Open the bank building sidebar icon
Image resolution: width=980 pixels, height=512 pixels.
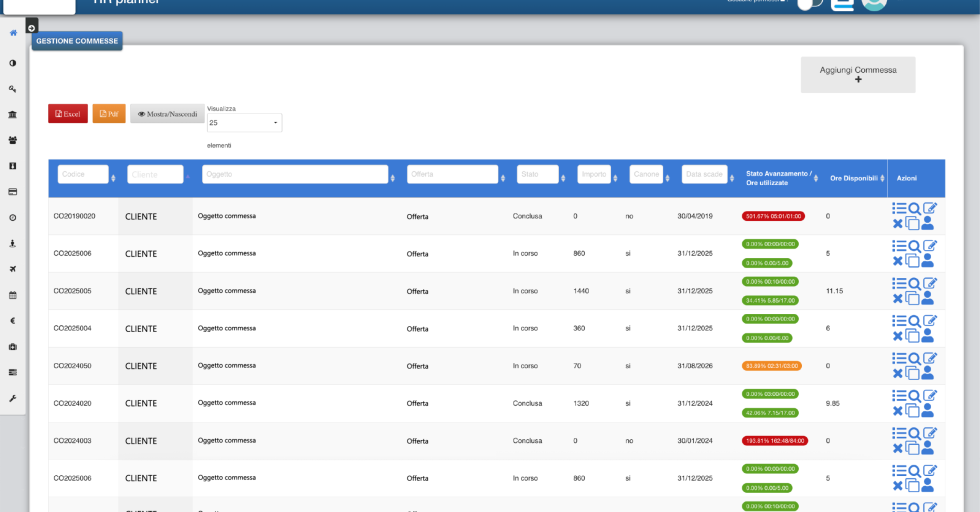click(12, 114)
